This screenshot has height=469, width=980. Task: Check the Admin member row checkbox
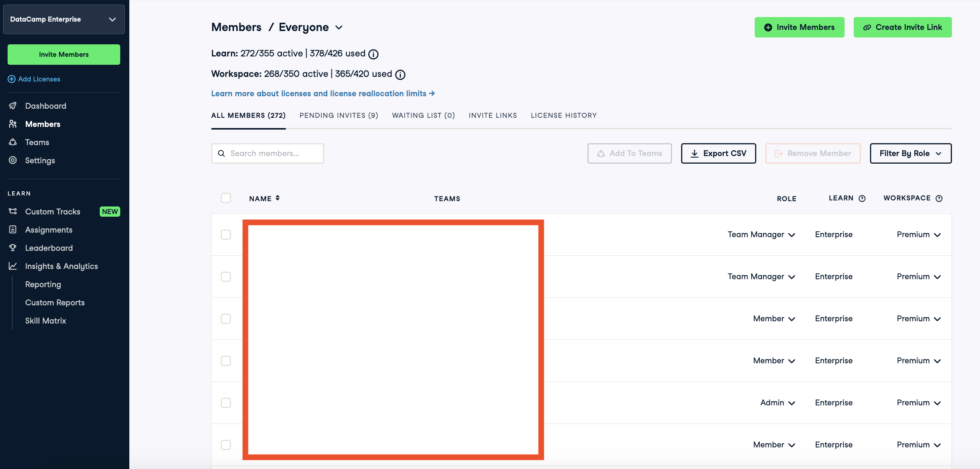point(226,403)
